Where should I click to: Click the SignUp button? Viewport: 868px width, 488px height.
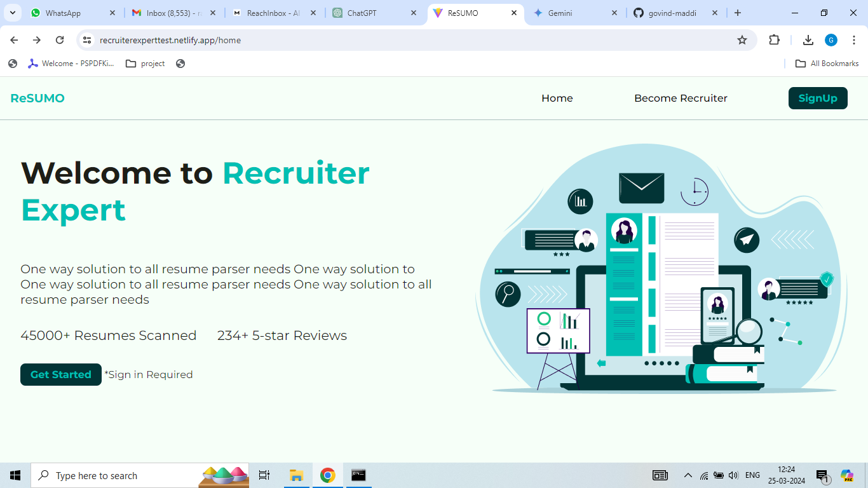point(818,98)
